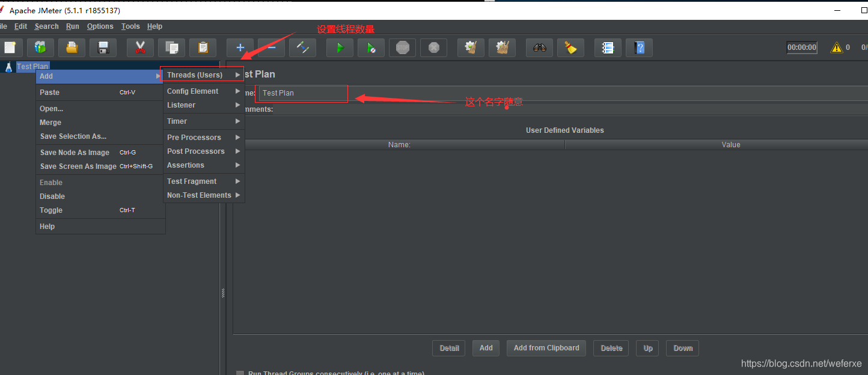The height and width of the screenshot is (375, 868).
Task: Open the Options menu
Action: (x=100, y=26)
